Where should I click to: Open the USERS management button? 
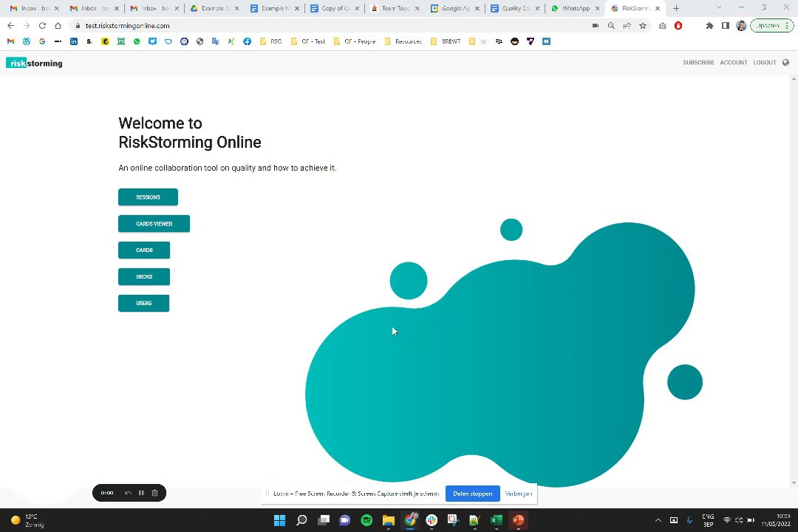(x=143, y=303)
